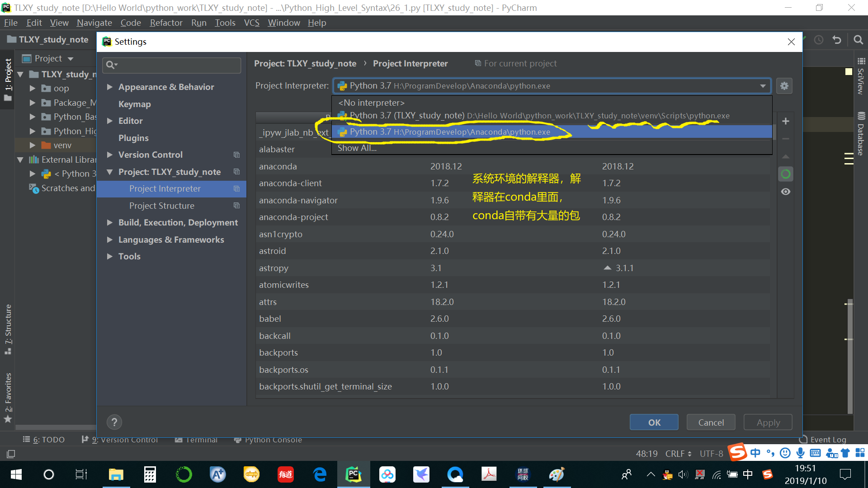868x488 pixels.
Task: Click the Settings search field
Action: pyautogui.click(x=172, y=65)
